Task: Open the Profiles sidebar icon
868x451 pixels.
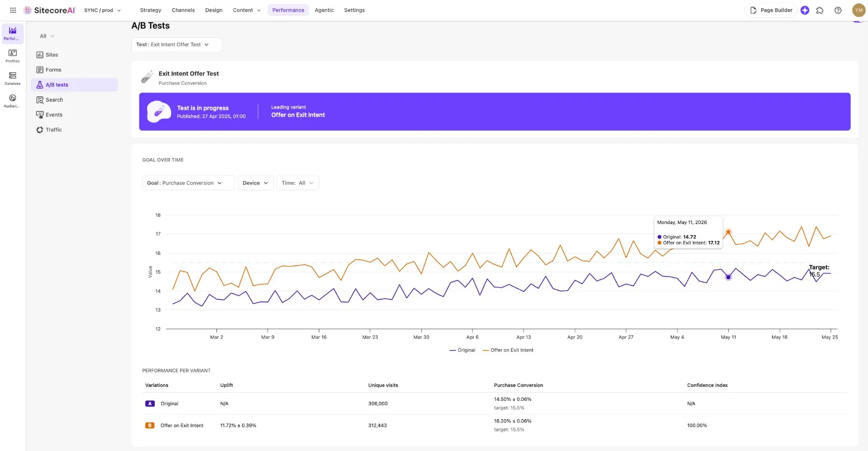Action: (13, 56)
